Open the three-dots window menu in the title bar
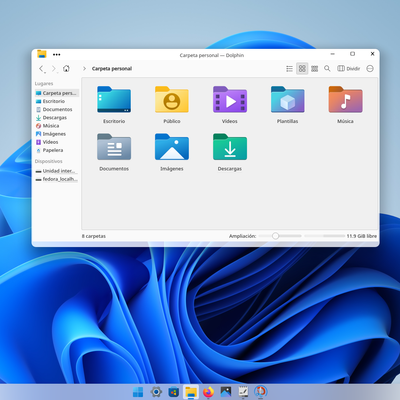Screen dimensions: 400x400 click(x=57, y=54)
